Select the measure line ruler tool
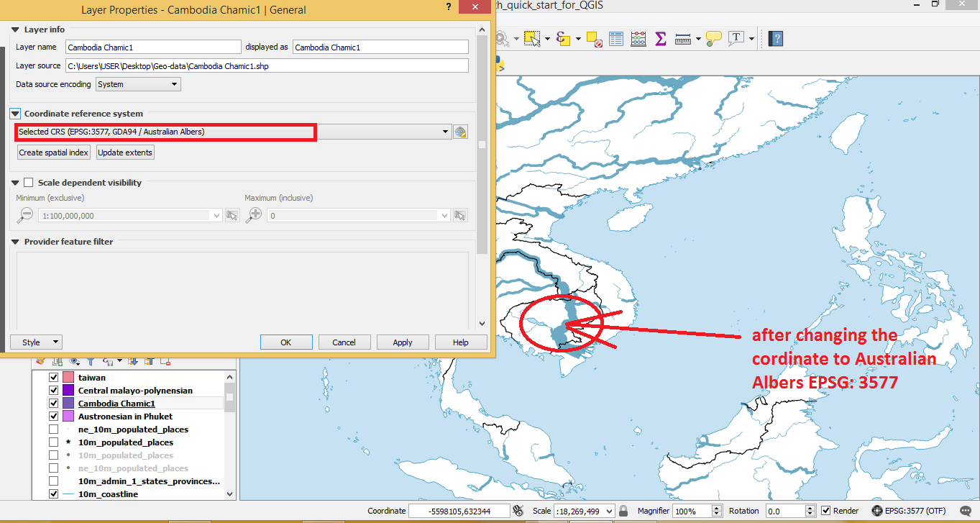The width and height of the screenshot is (980, 523). [x=683, y=39]
